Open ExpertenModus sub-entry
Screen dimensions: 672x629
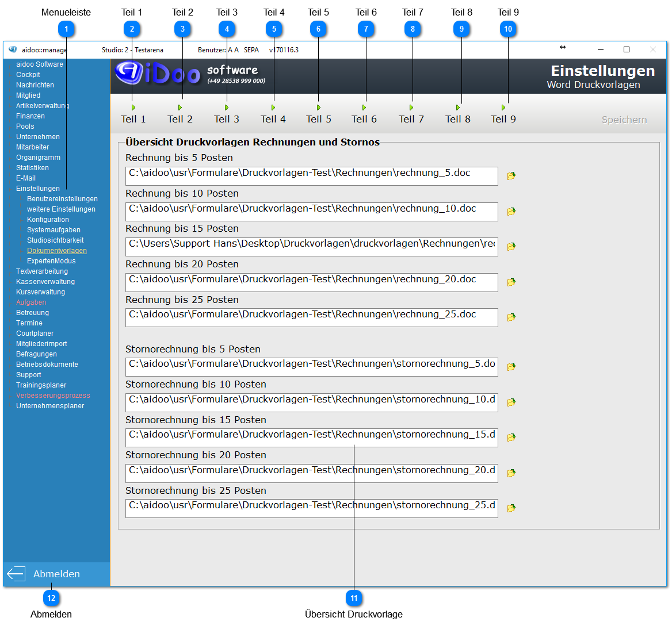(x=51, y=261)
